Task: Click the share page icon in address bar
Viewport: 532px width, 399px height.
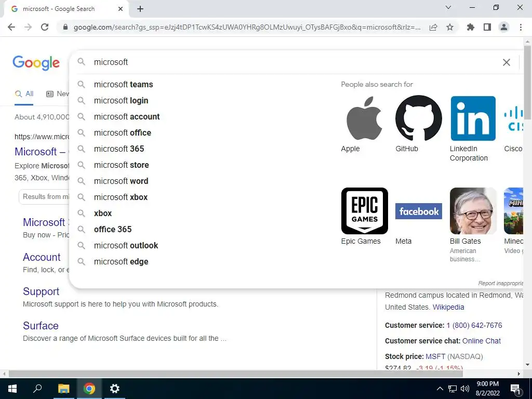Action: click(433, 28)
